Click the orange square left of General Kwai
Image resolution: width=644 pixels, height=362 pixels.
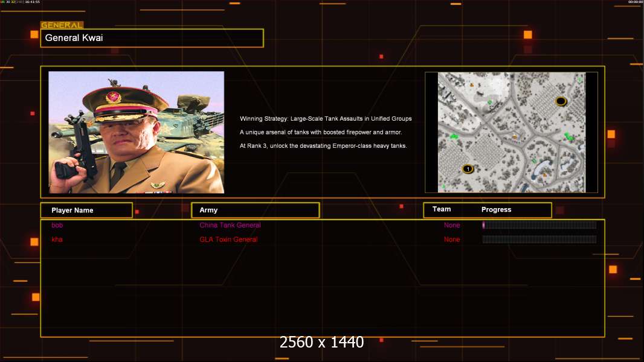tap(34, 34)
